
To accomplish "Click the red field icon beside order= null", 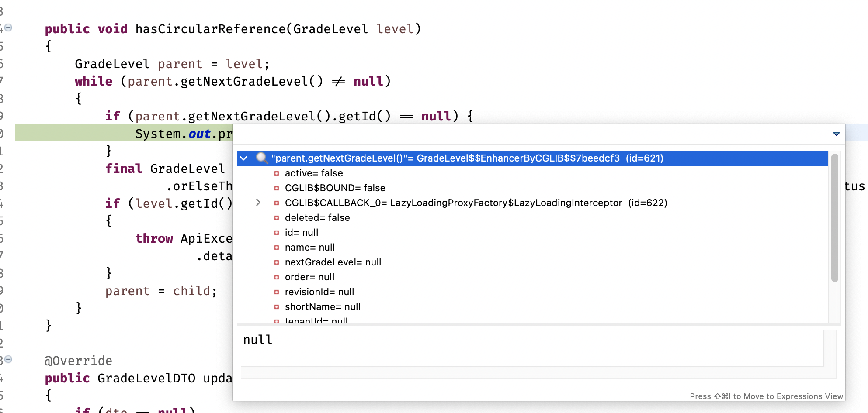I will [x=277, y=277].
